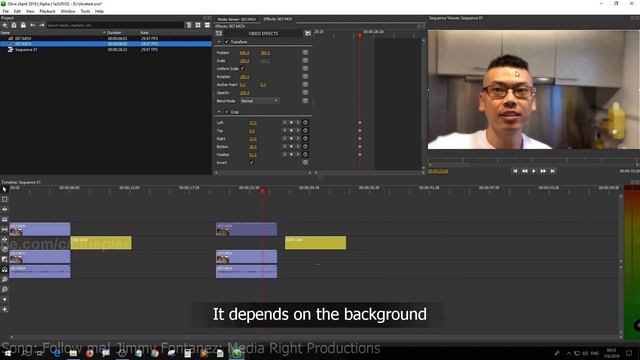
Task: Click the Redo arrow in the Project toolbar
Action: coord(42,25)
